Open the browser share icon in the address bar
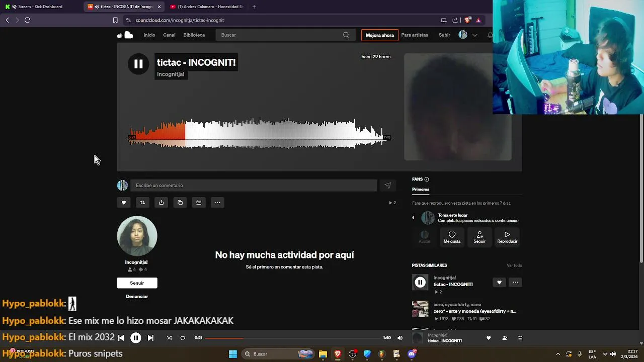The height and width of the screenshot is (362, 644). tap(455, 20)
